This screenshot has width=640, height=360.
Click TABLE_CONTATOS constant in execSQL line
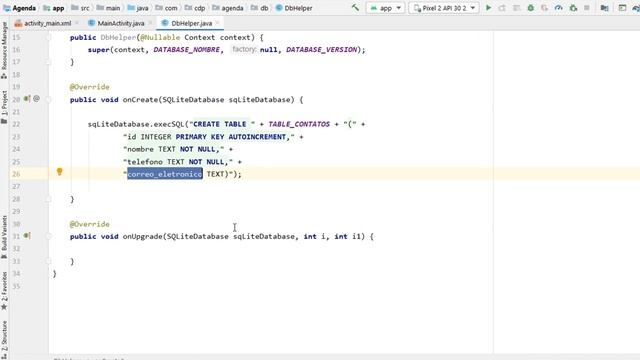tap(299, 124)
